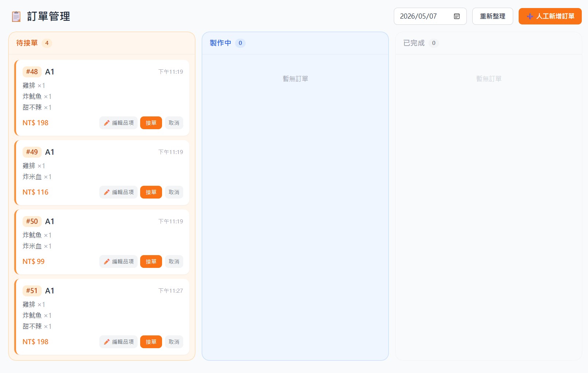Click the #50 order number badge
Viewport: 588px width, 373px height.
click(32, 222)
